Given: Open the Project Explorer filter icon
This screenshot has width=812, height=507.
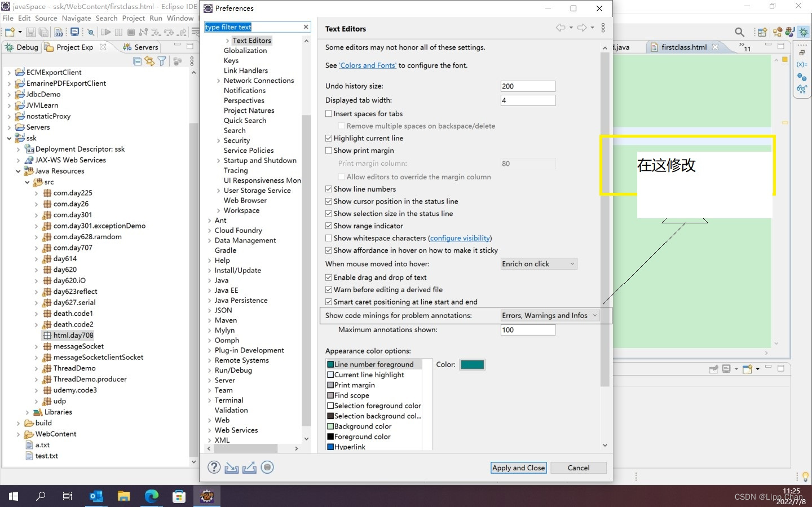Looking at the screenshot, I should (x=162, y=61).
